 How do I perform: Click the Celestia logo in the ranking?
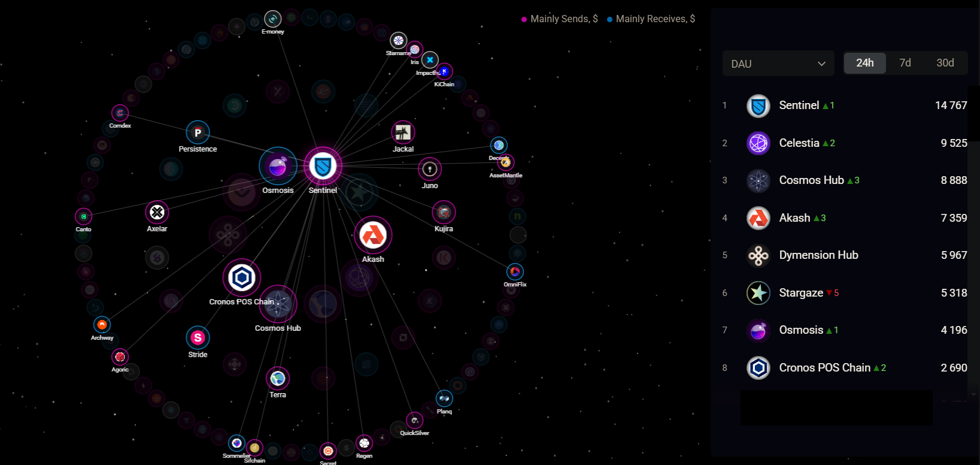tap(758, 143)
